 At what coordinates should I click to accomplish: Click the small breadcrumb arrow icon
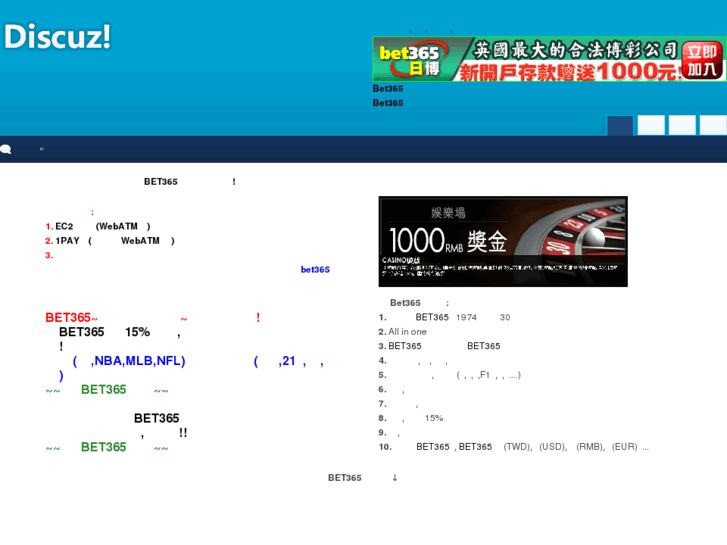42,149
